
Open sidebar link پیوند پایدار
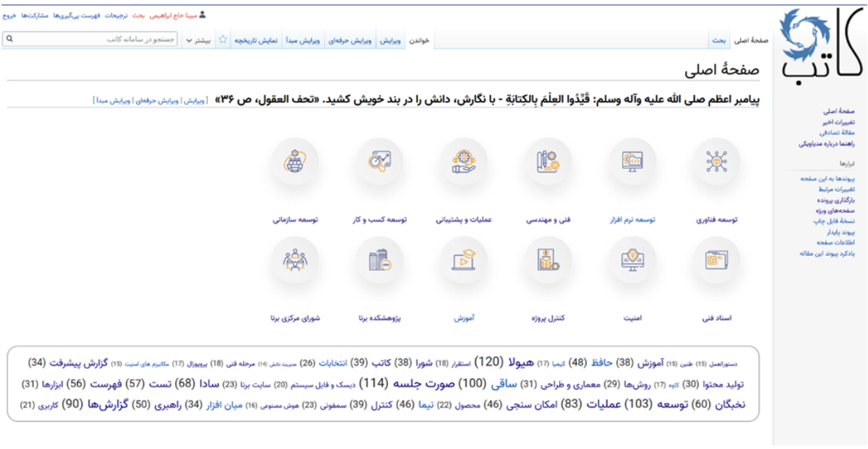841,233
